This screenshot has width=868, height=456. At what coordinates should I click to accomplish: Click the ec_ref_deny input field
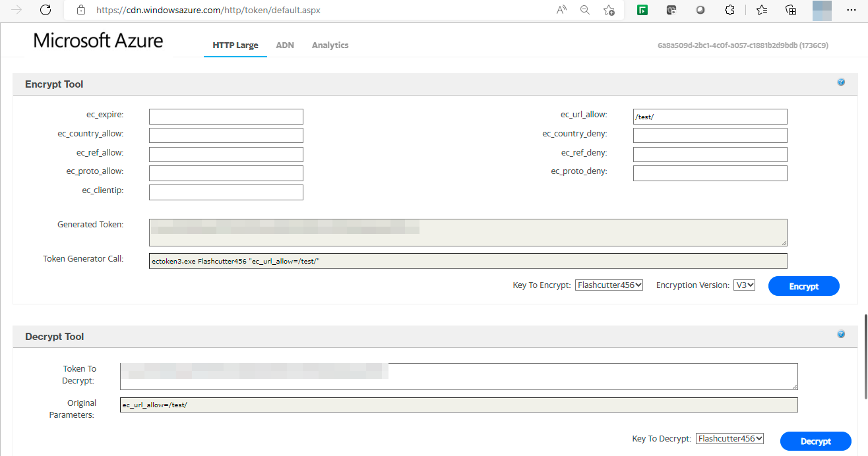click(710, 154)
